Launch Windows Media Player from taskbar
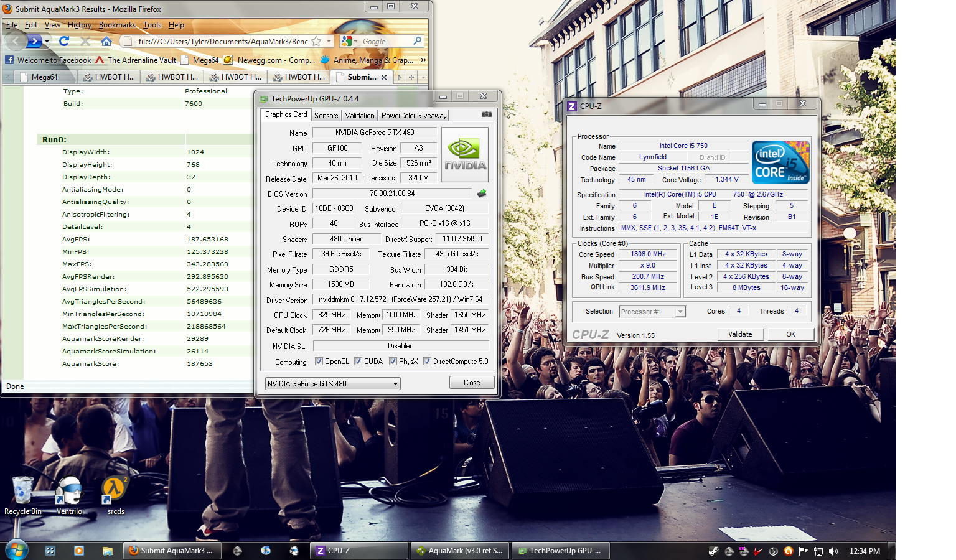Viewport: 956px width, 560px height. (x=79, y=551)
